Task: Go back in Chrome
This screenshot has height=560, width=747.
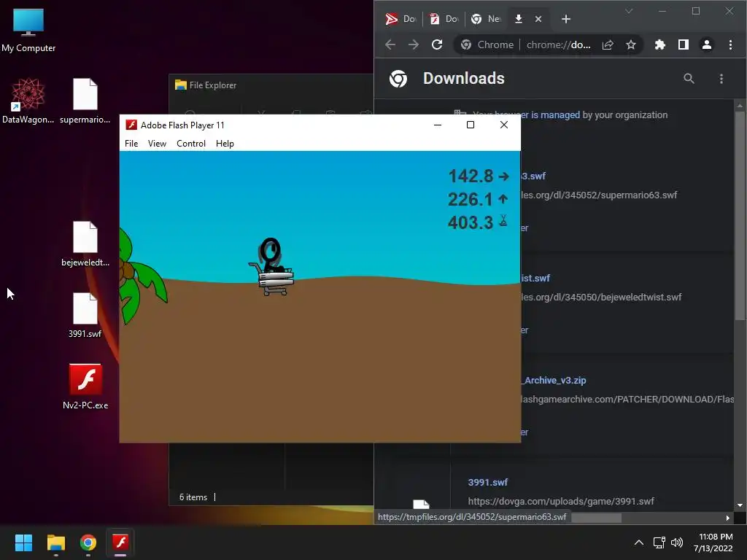Action: (390, 44)
